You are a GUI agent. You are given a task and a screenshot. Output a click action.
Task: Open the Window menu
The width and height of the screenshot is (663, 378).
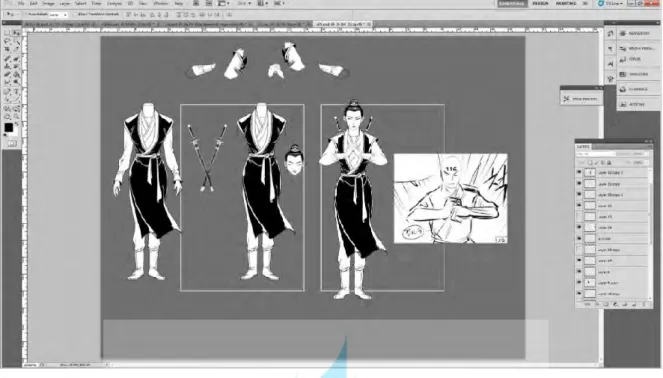tap(161, 3)
